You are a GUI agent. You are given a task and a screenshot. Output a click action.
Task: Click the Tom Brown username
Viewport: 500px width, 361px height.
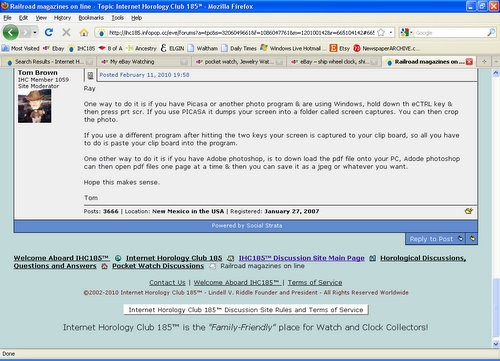point(38,73)
